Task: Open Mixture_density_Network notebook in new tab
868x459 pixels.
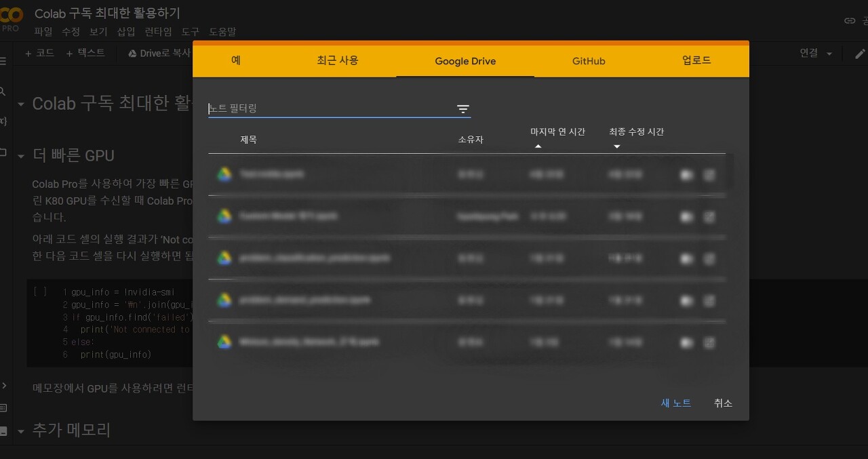Action: pos(709,342)
